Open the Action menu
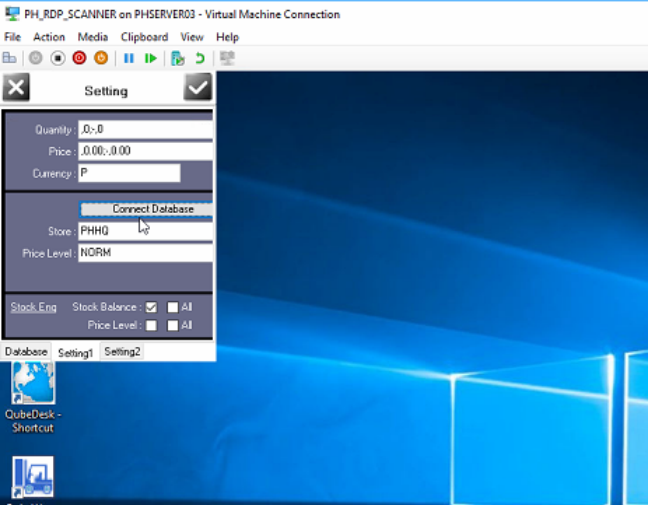 coord(49,37)
